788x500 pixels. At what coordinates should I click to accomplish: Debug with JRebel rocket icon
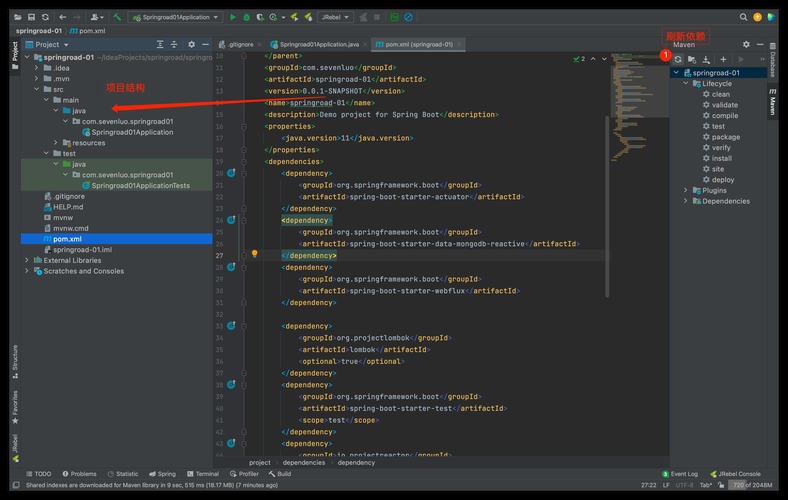click(308, 17)
